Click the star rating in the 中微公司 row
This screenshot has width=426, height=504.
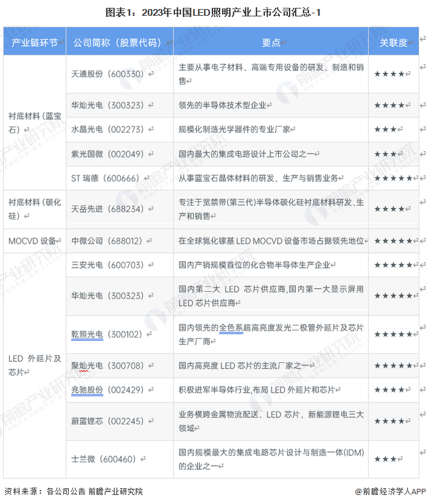point(393,241)
